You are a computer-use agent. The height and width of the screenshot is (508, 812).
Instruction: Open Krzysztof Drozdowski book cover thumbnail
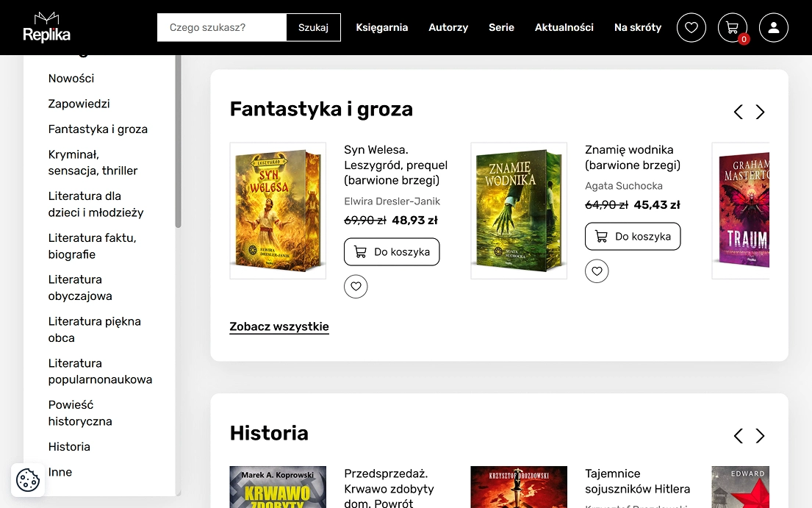pos(519,487)
